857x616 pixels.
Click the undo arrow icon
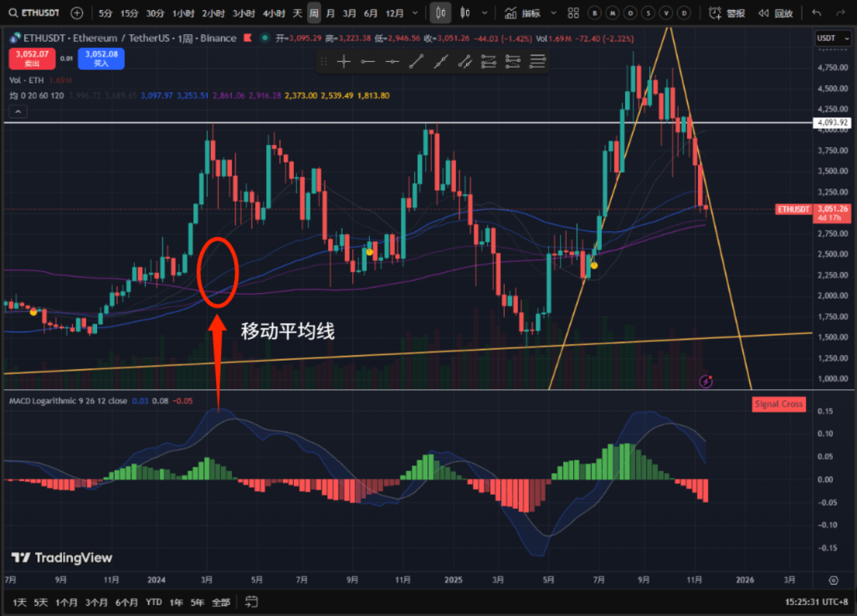coord(817,13)
